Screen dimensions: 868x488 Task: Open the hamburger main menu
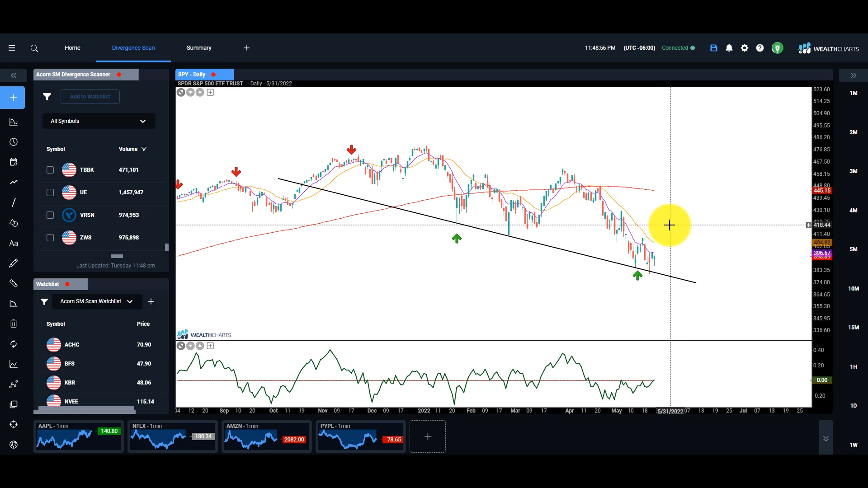tap(12, 48)
